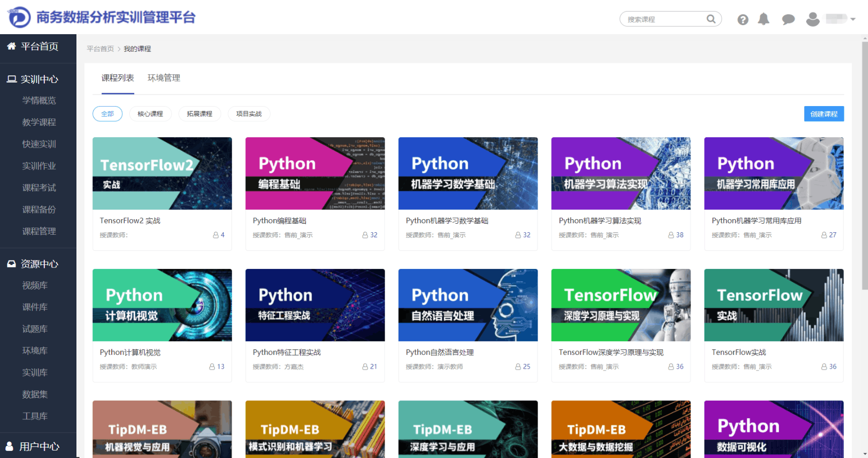
Task: Click the icon beside 资源中心
Action: pos(11,263)
